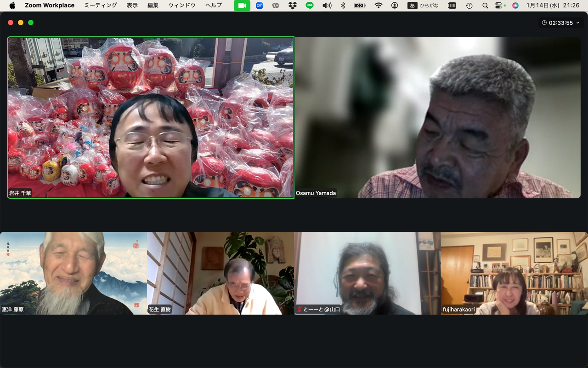This screenshot has height=368, width=588.
Task: Select the 岩井 千華 video tile
Action: click(x=151, y=117)
